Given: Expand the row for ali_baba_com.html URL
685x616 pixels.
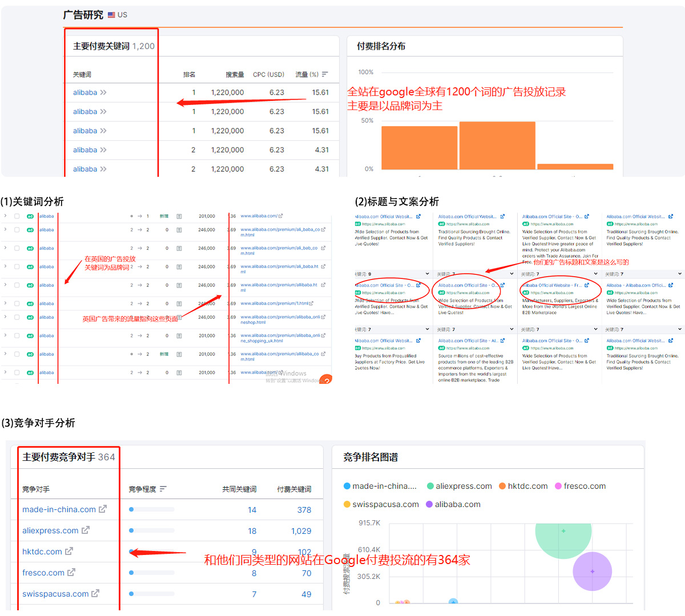Looking at the screenshot, I should (x=5, y=229).
